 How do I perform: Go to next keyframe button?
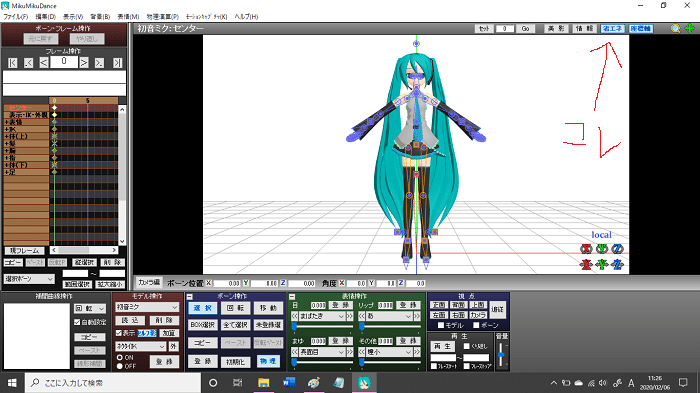tap(99, 63)
